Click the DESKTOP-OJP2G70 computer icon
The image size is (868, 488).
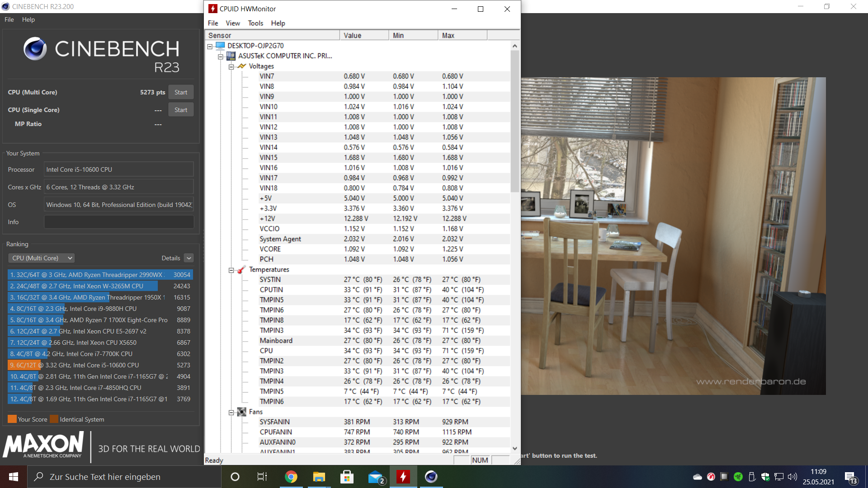(220, 46)
